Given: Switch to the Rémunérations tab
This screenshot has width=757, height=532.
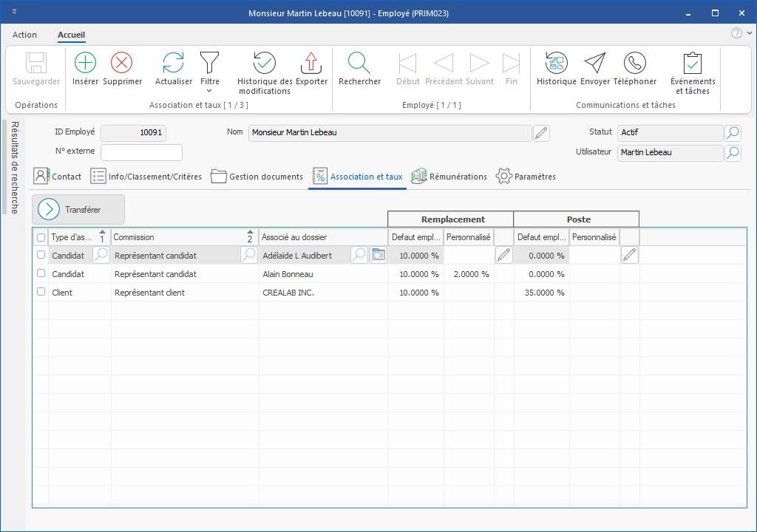Looking at the screenshot, I should click(449, 177).
